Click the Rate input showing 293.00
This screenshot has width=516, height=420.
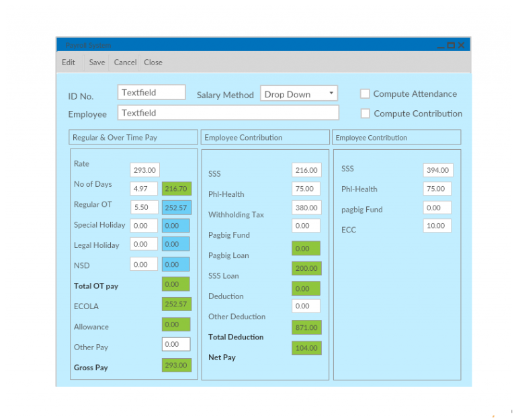pyautogui.click(x=144, y=171)
